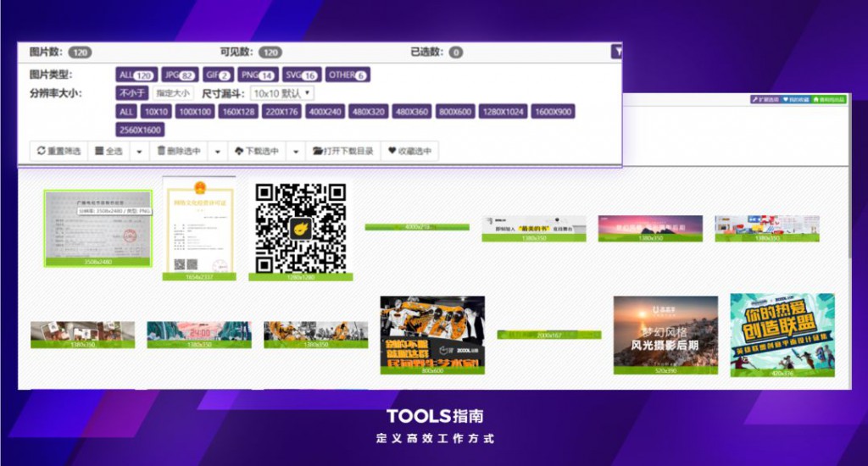
Task: Click the reset filter (重置筛选) button
Action: pos(58,151)
